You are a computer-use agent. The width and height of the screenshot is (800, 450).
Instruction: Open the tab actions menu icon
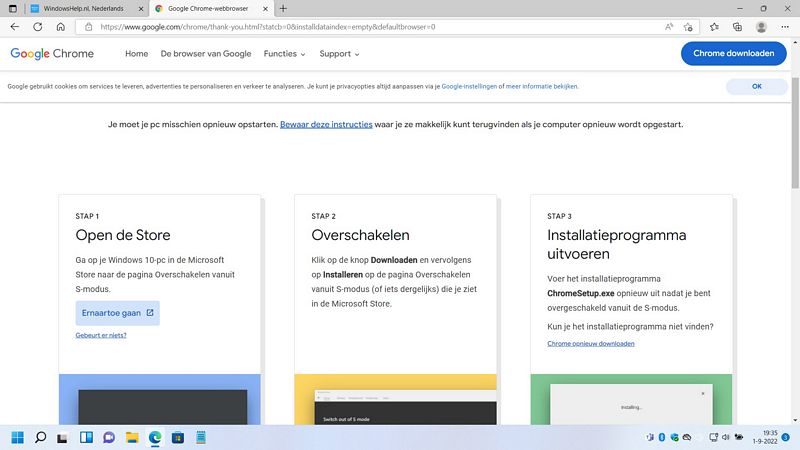pyautogui.click(x=13, y=9)
